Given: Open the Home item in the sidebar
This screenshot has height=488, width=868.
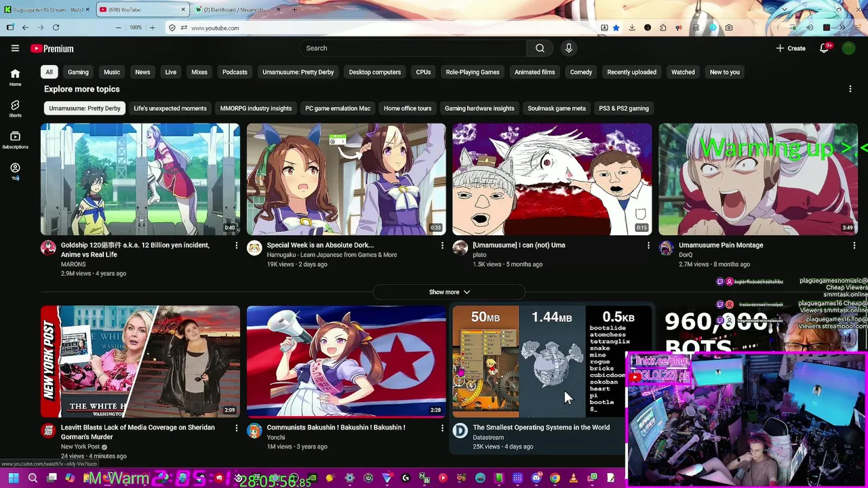Looking at the screenshot, I should [x=15, y=77].
